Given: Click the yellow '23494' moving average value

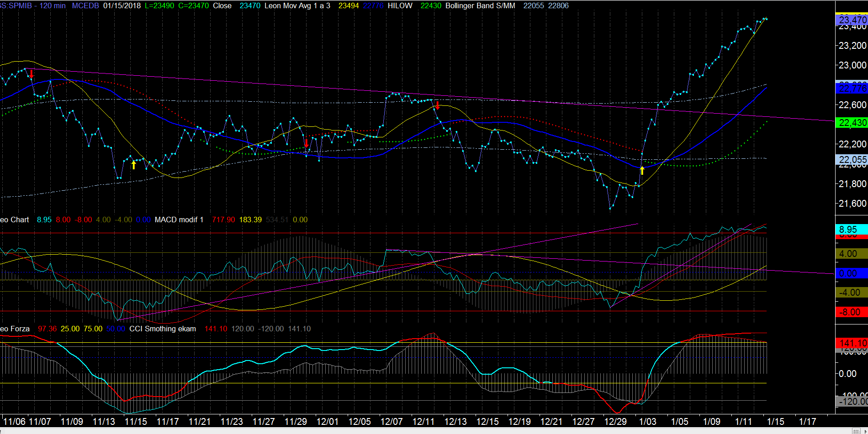Looking at the screenshot, I should pyautogui.click(x=349, y=6).
